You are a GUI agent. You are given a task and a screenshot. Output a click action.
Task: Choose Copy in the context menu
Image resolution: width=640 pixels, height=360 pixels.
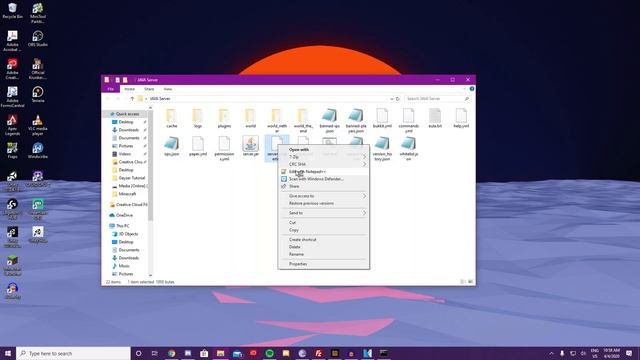293,230
